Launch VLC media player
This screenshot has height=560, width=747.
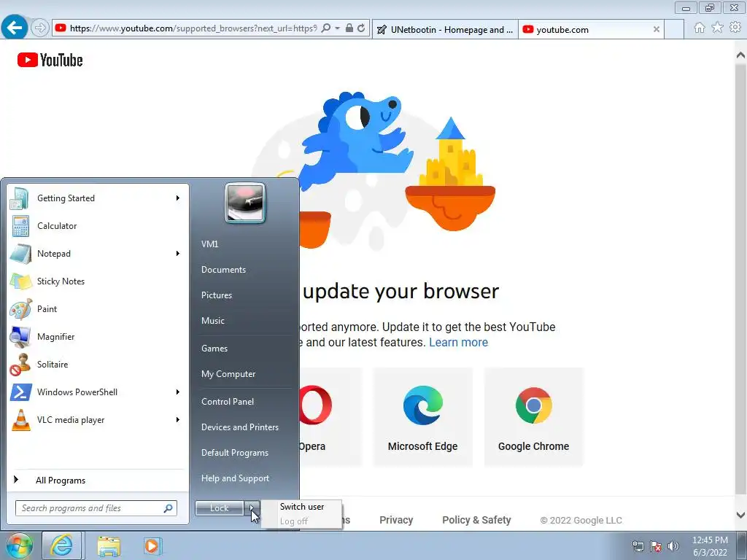pos(98,419)
